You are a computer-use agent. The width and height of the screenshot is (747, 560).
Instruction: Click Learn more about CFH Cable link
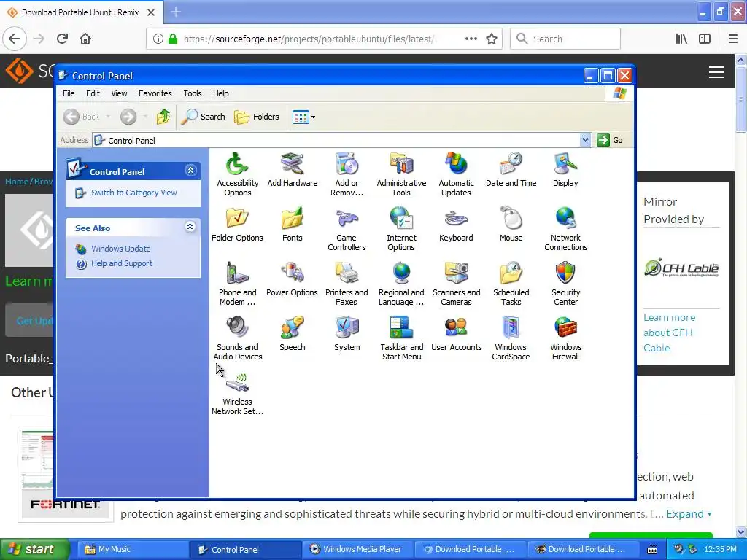pyautogui.click(x=670, y=332)
